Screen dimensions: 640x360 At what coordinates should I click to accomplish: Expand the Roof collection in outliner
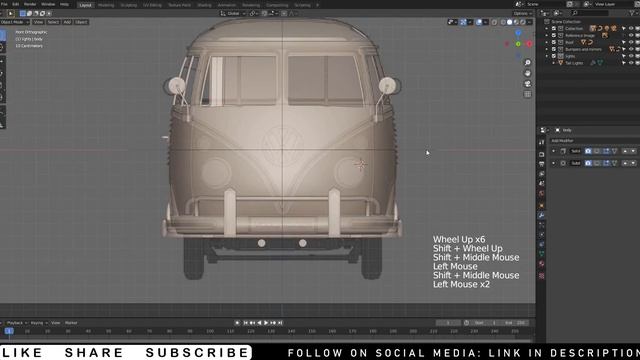click(547, 42)
